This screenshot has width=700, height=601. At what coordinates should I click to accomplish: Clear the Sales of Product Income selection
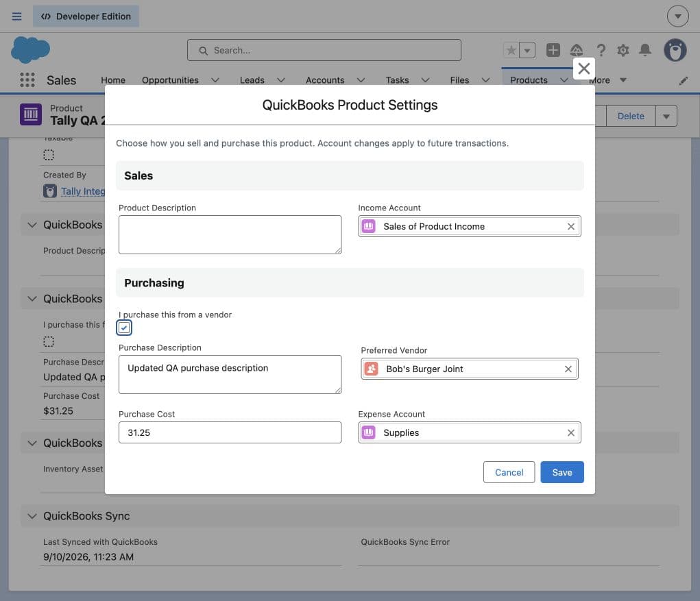570,227
